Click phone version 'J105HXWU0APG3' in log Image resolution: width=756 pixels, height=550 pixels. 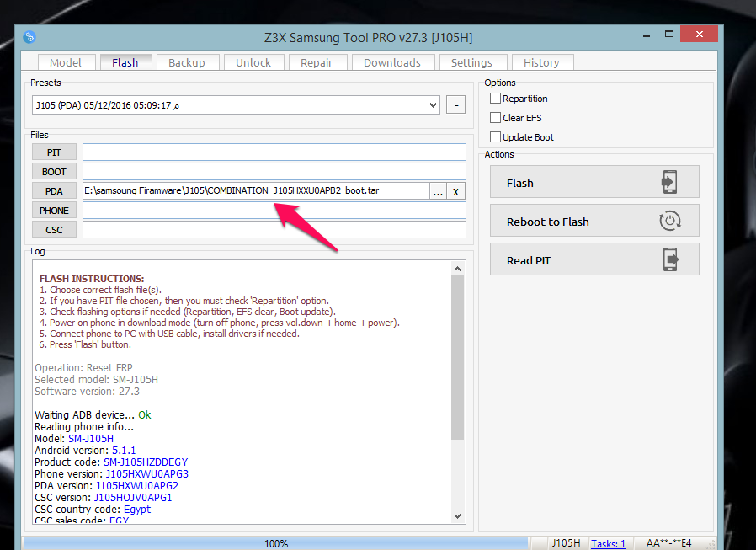[147, 473]
